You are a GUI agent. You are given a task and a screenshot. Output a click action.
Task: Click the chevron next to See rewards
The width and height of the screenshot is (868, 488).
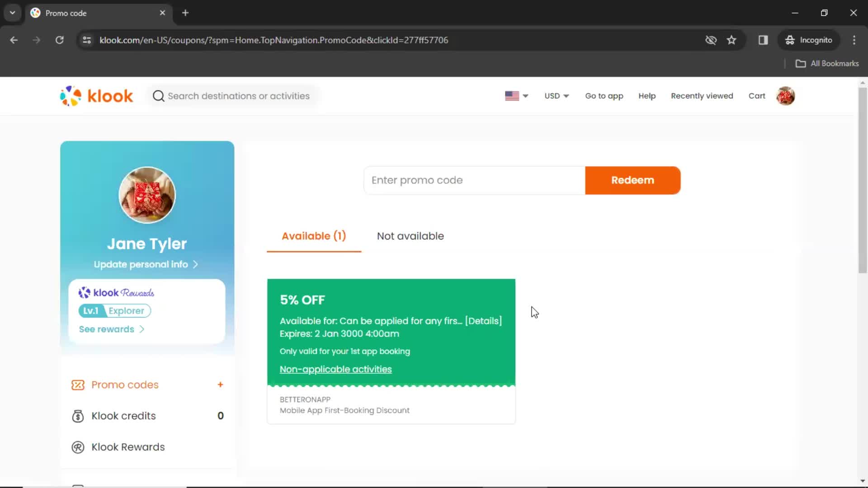pyautogui.click(x=142, y=329)
